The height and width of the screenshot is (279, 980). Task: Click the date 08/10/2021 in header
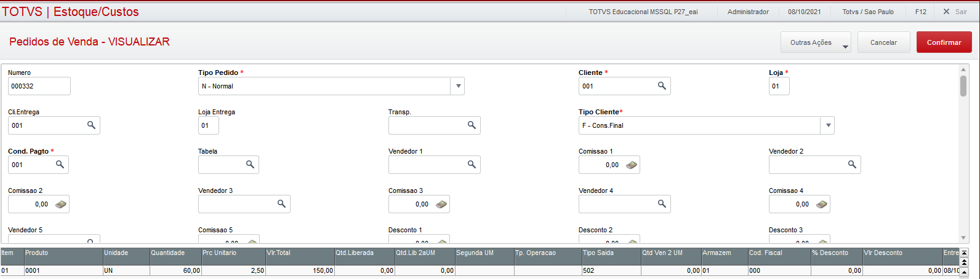point(804,12)
